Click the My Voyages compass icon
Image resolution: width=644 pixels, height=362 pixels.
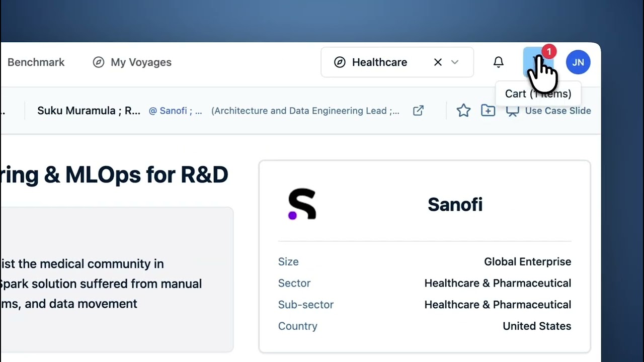tap(99, 62)
